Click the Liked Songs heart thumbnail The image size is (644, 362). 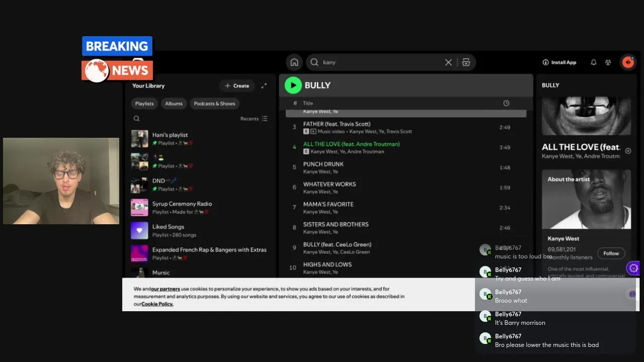tap(139, 231)
